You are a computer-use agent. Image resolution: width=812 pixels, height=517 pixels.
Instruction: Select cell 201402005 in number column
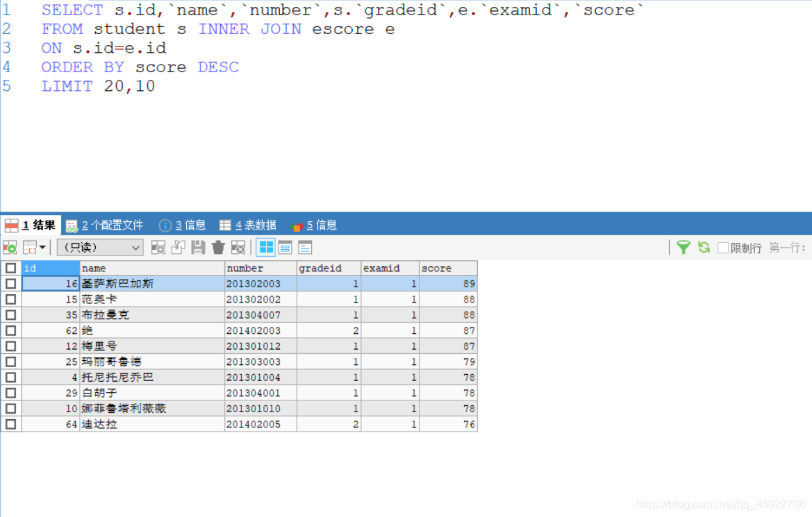261,425
